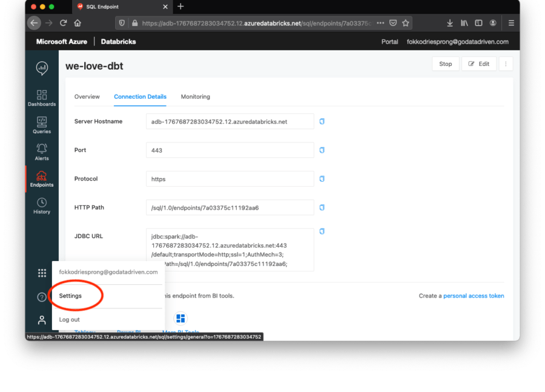
Task: Open Alerts from the sidebar
Action: [x=42, y=152]
